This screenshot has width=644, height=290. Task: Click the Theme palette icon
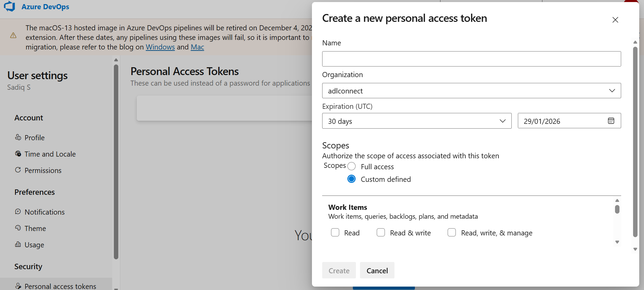[18, 228]
